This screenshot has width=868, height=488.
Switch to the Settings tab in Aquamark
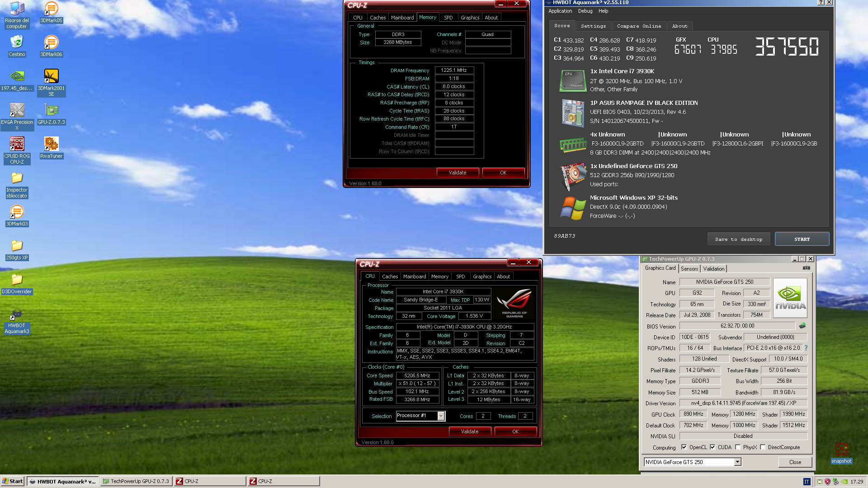click(x=593, y=26)
